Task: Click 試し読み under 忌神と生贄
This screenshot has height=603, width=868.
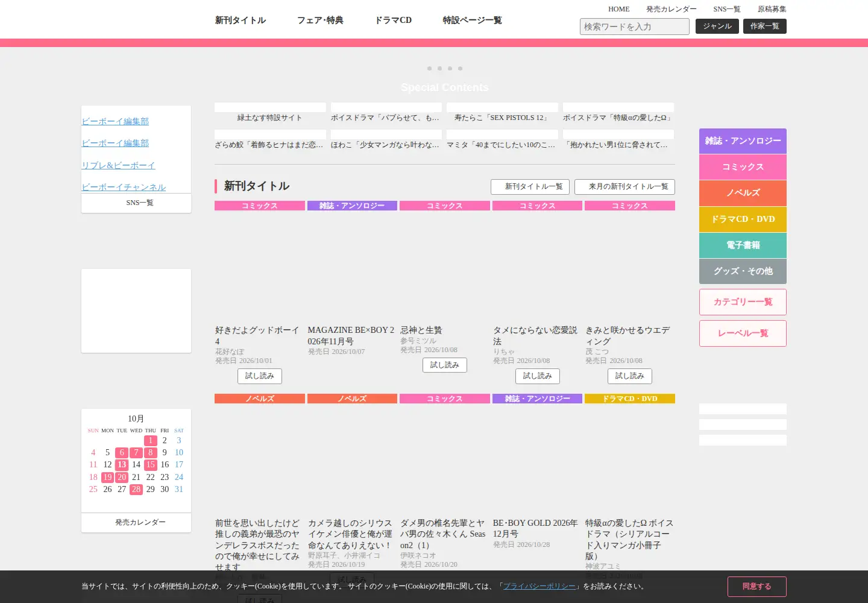Action: tap(445, 365)
